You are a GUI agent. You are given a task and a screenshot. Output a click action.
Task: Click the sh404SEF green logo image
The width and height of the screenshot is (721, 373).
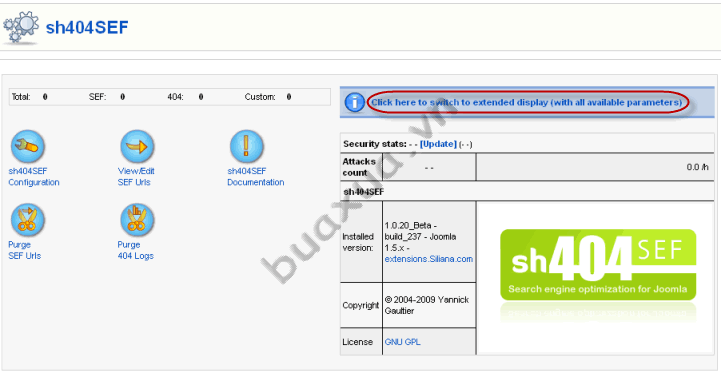point(598,265)
